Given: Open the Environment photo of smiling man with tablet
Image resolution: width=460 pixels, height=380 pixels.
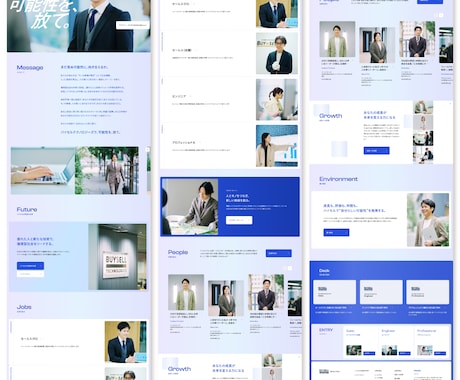Looking at the screenshot, I should coord(428,220).
